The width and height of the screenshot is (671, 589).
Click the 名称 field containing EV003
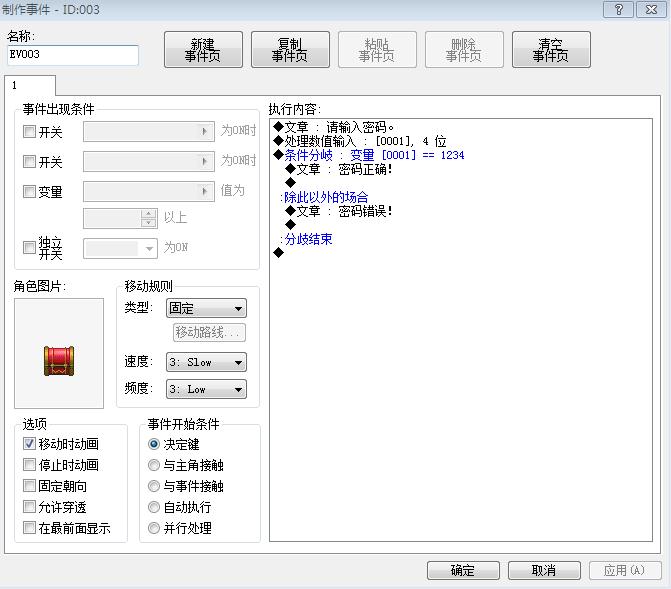point(73,55)
